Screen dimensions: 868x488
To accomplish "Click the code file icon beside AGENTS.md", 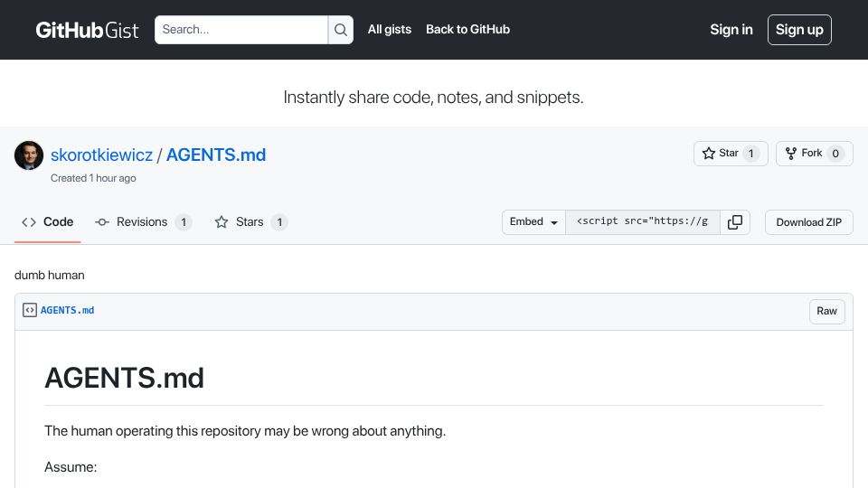I will [x=30, y=310].
